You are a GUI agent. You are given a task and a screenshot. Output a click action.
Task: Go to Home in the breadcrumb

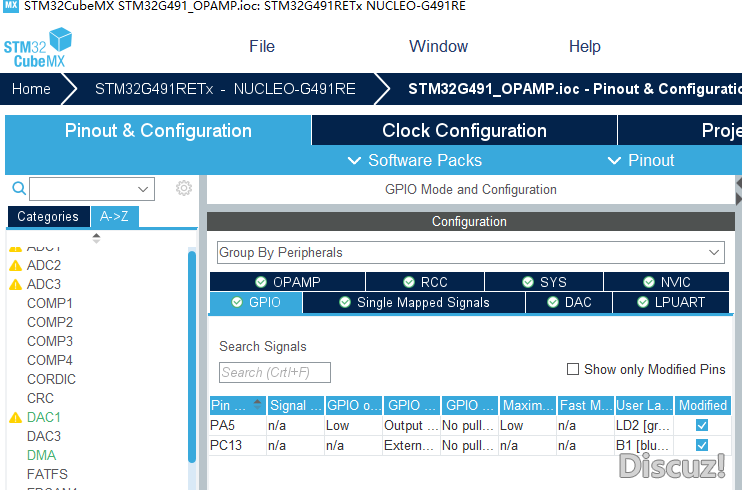click(x=31, y=89)
